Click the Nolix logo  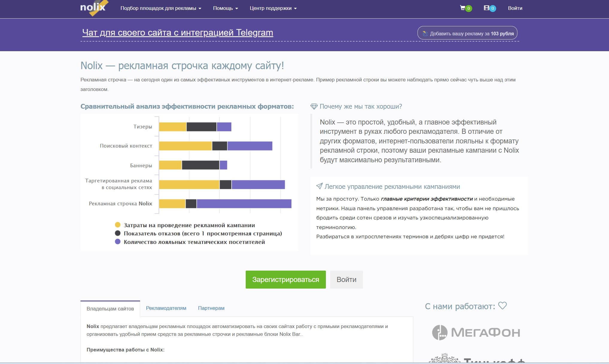pos(93,8)
